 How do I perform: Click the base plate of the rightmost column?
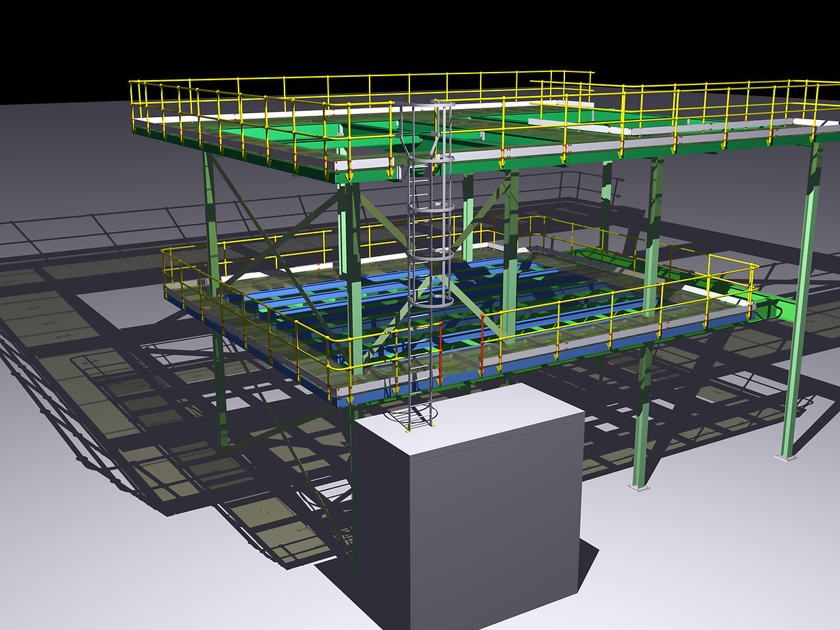786,456
